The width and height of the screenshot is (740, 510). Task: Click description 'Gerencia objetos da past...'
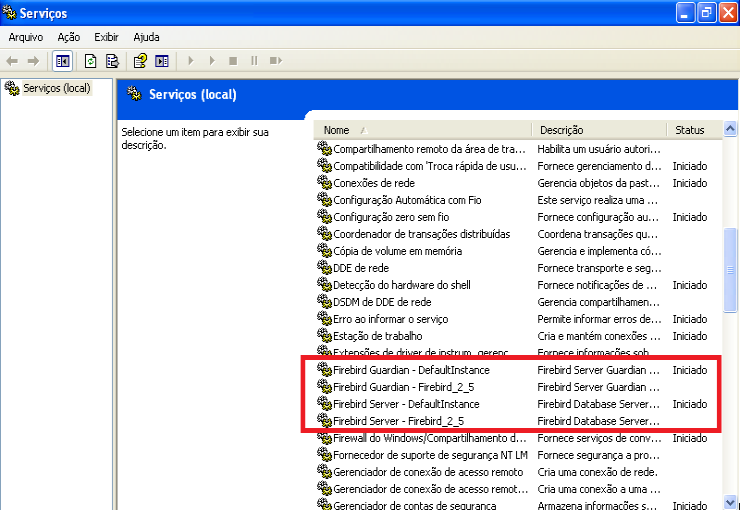point(598,183)
